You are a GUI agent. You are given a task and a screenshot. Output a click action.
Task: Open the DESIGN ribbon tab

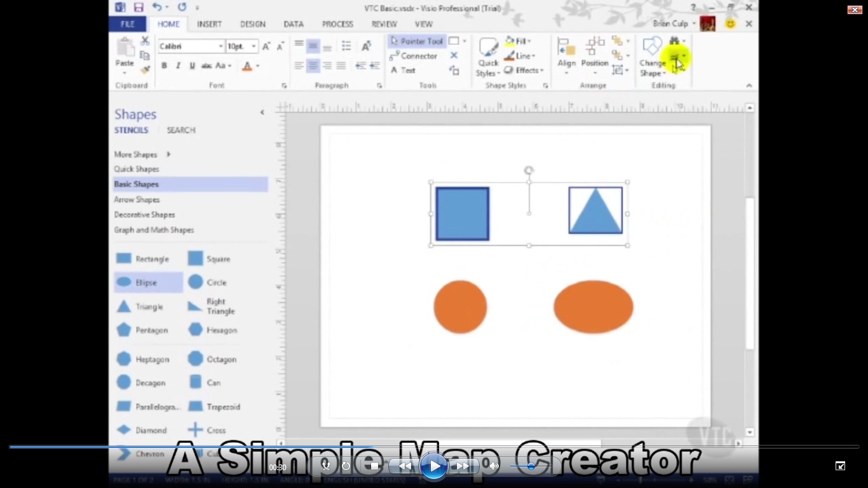(252, 24)
